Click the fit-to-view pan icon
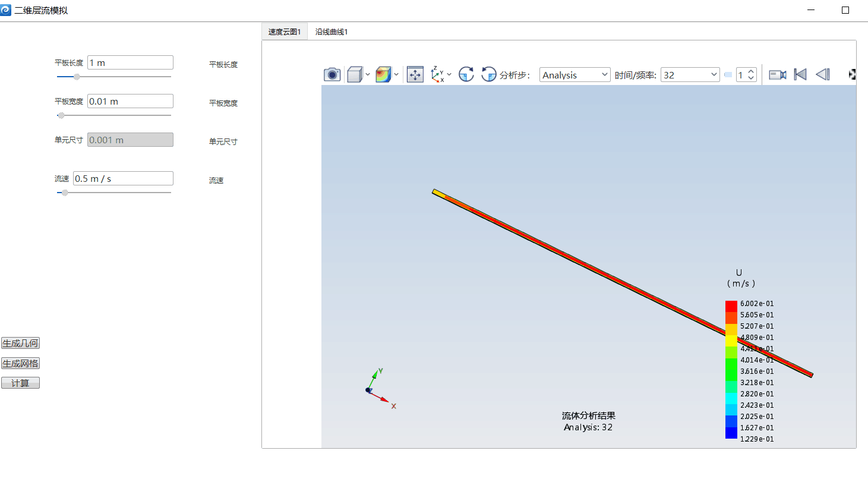868x504 pixels. pos(415,74)
